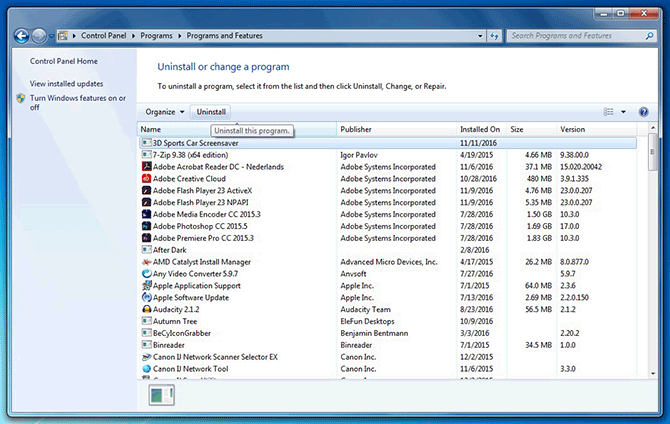The image size is (670, 424).
Task: Click the Windows features shield icon
Action: click(x=21, y=99)
